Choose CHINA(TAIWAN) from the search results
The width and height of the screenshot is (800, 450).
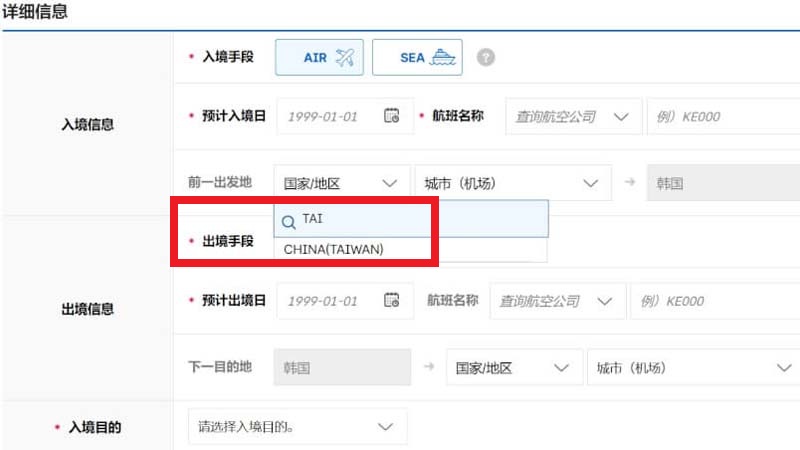coord(333,249)
